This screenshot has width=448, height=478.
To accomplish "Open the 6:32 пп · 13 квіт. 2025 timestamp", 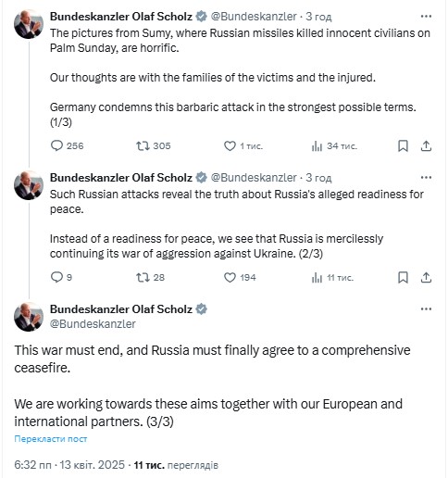I will (69, 465).
